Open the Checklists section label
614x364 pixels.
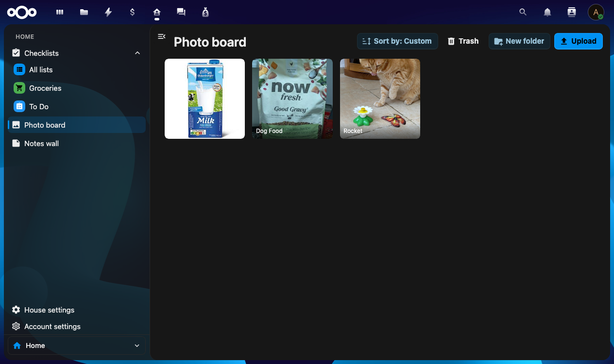click(x=41, y=53)
